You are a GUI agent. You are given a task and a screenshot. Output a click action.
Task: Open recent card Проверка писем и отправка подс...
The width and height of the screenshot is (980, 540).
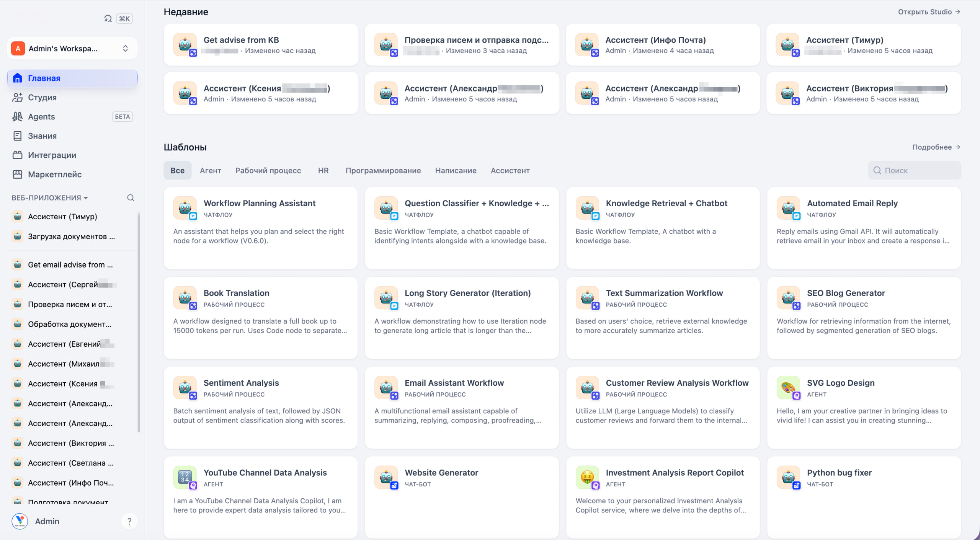(462, 45)
